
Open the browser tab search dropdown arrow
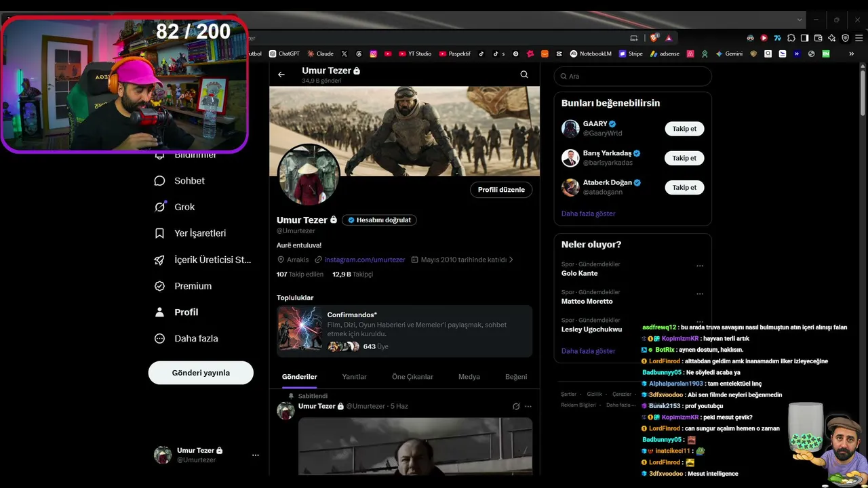800,20
